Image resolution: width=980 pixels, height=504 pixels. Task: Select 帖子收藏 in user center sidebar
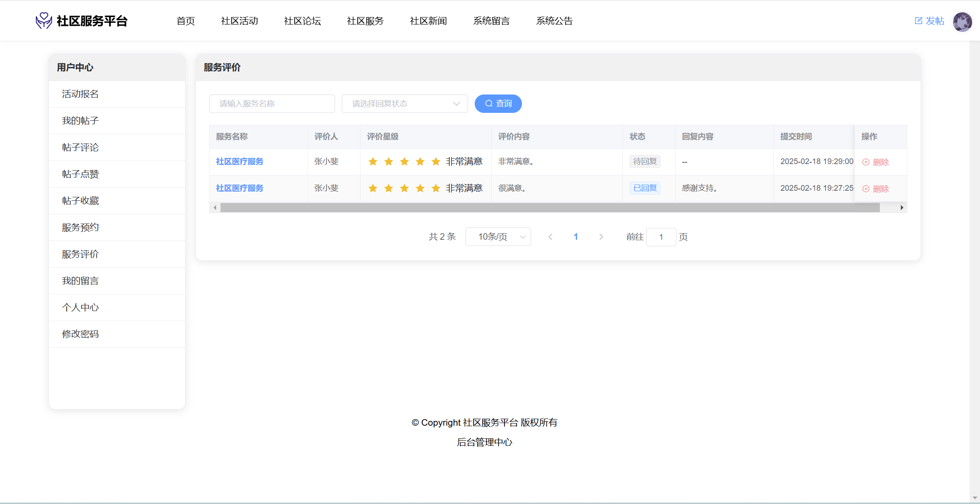point(80,201)
